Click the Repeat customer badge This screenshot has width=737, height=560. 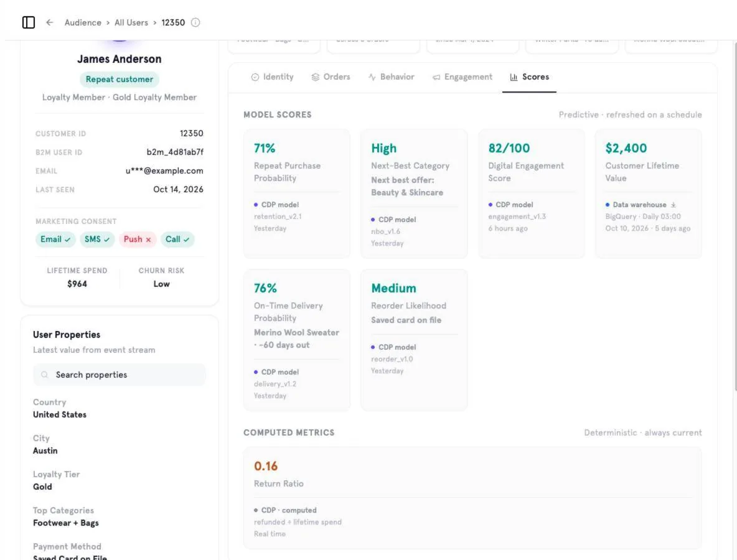[120, 79]
